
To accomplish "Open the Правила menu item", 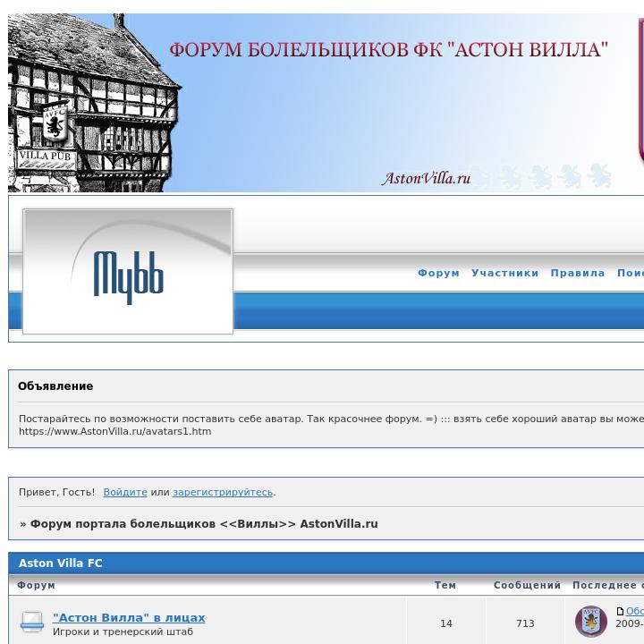I will [578, 273].
